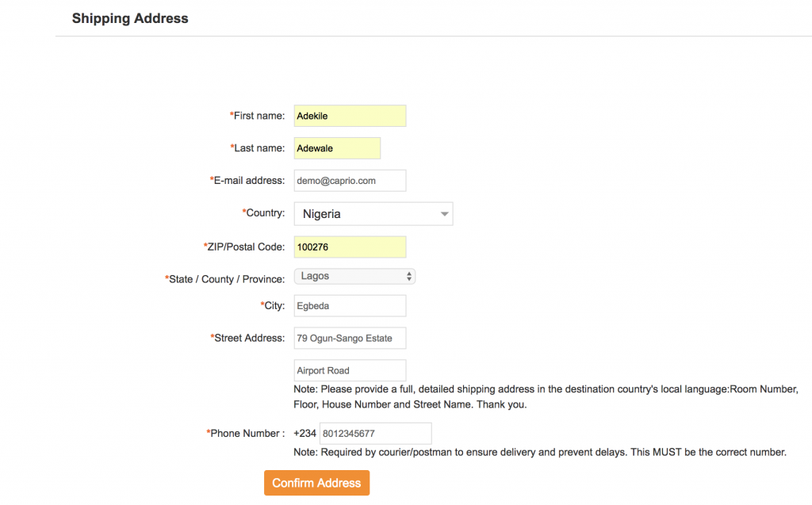Click the Confirm Address button
Viewport: 812px width, 505px height.
(317, 483)
